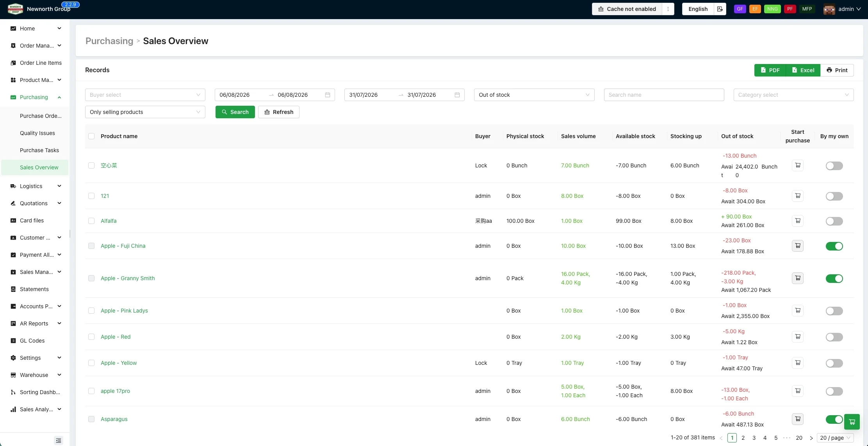This screenshot has width=868, height=446.
Task: Click the EF orange badge
Action: 755,9
